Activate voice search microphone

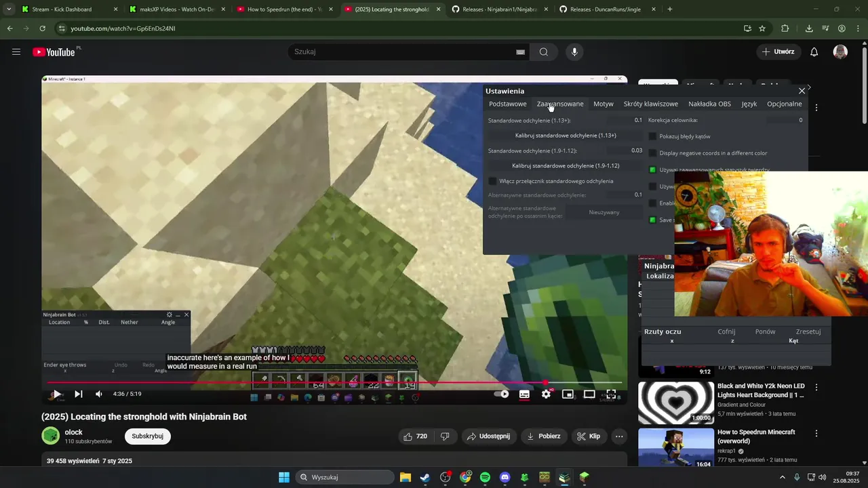tap(574, 52)
